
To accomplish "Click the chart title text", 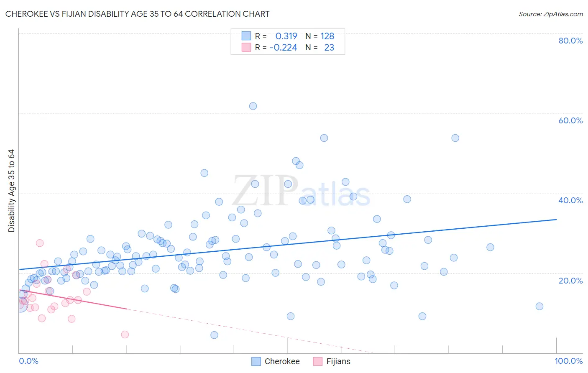I will click(x=137, y=14).
